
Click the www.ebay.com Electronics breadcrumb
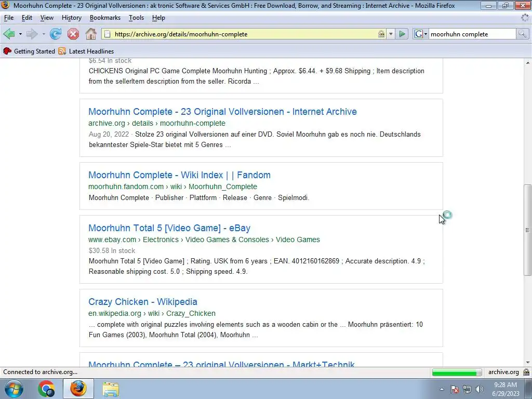pos(204,240)
